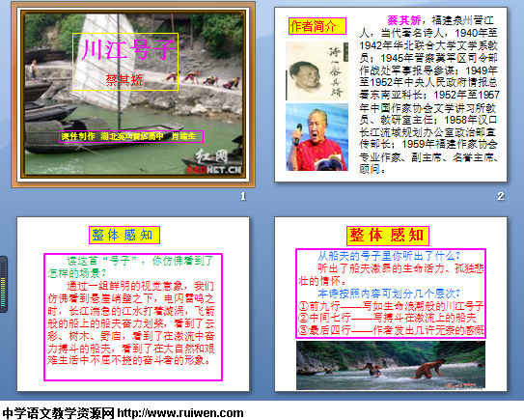The image size is (524, 420).
Task: Click the 中学语文教学资源网 site name
Action: point(58,413)
